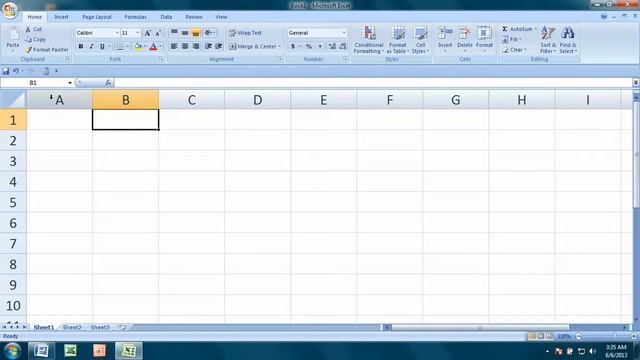The height and width of the screenshot is (360, 640).
Task: Toggle bottom vertical alignment
Action: point(196,33)
